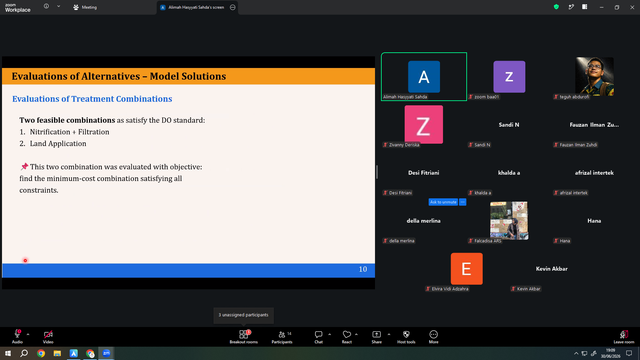The image size is (640, 360).
Task: Switch to Alimah Hasyyati Sahda's screen tab
Action: coord(197,7)
